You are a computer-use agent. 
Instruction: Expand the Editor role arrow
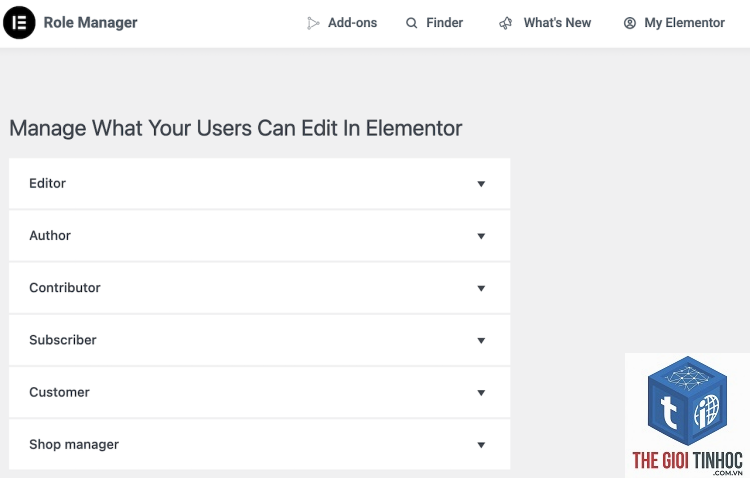pos(481,184)
